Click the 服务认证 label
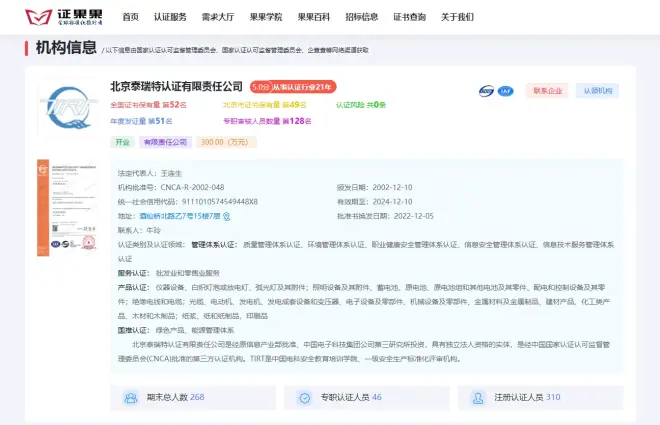This screenshot has height=425, width=660. click(134, 273)
